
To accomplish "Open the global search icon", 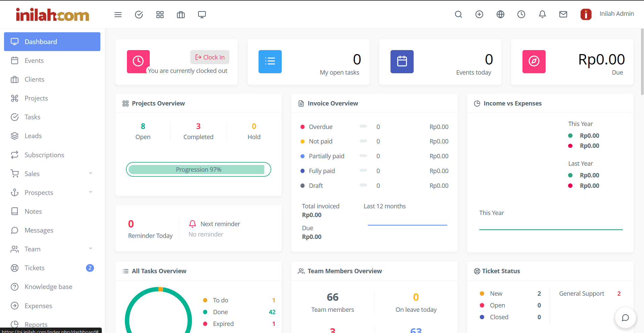I will [x=458, y=14].
